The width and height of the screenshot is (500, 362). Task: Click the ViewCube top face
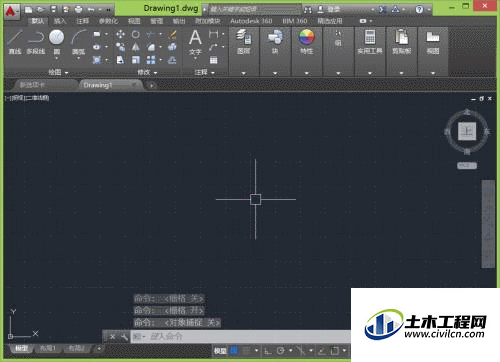pyautogui.click(x=467, y=131)
